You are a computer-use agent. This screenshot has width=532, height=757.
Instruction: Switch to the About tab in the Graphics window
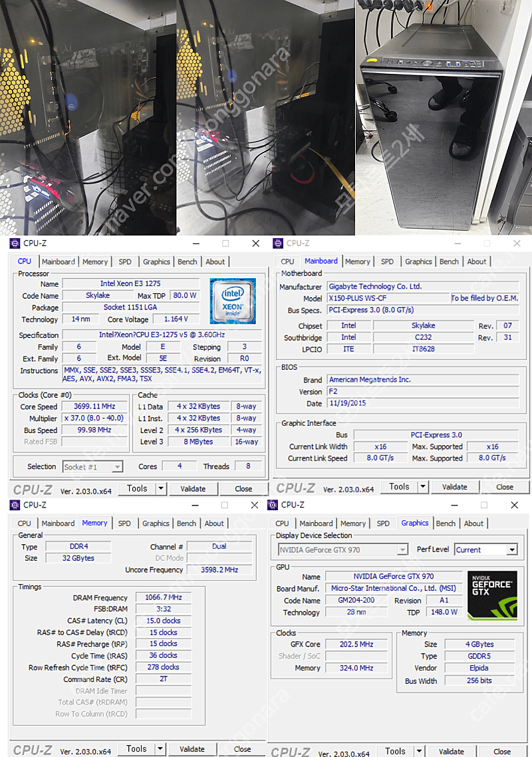click(x=473, y=523)
